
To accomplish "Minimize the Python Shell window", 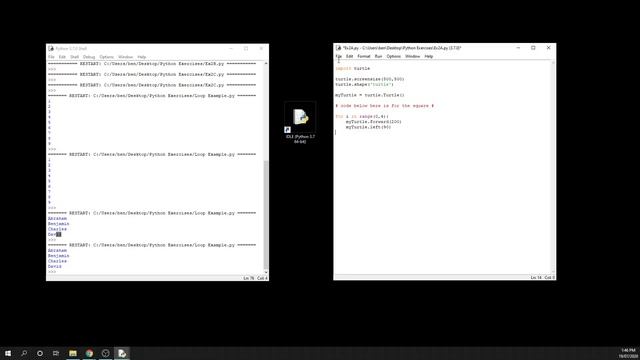I will (231, 49).
